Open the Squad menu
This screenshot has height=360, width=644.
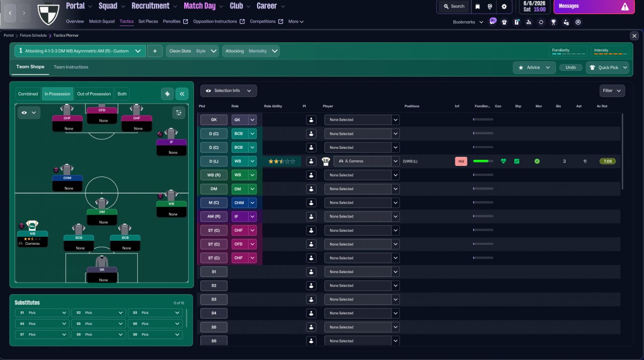coord(112,6)
